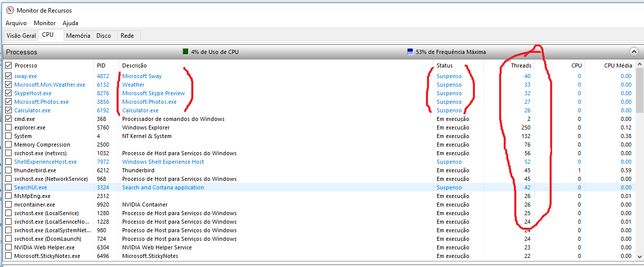Uncheck the Microsoft.Photos.exe checkbox
Image resolution: width=644 pixels, height=267 pixels.
(x=9, y=102)
